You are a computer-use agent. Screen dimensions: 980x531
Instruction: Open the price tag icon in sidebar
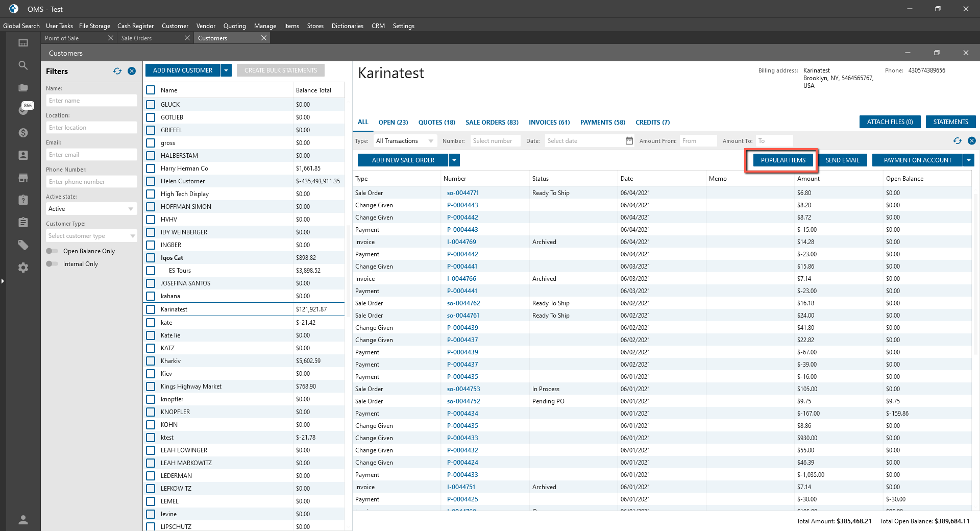23,245
